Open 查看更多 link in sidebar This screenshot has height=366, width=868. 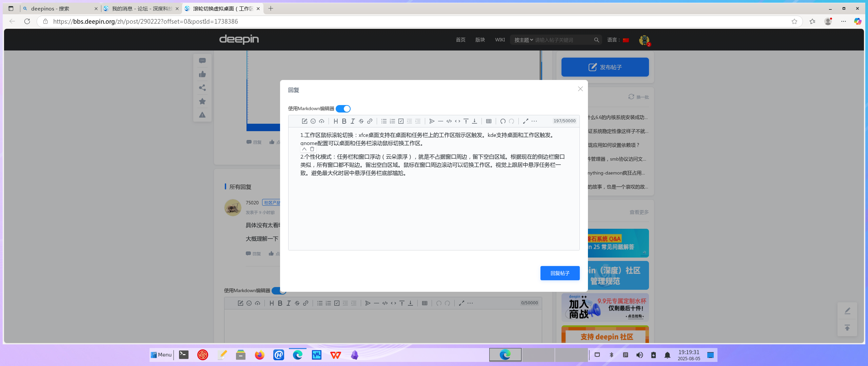[x=639, y=212]
